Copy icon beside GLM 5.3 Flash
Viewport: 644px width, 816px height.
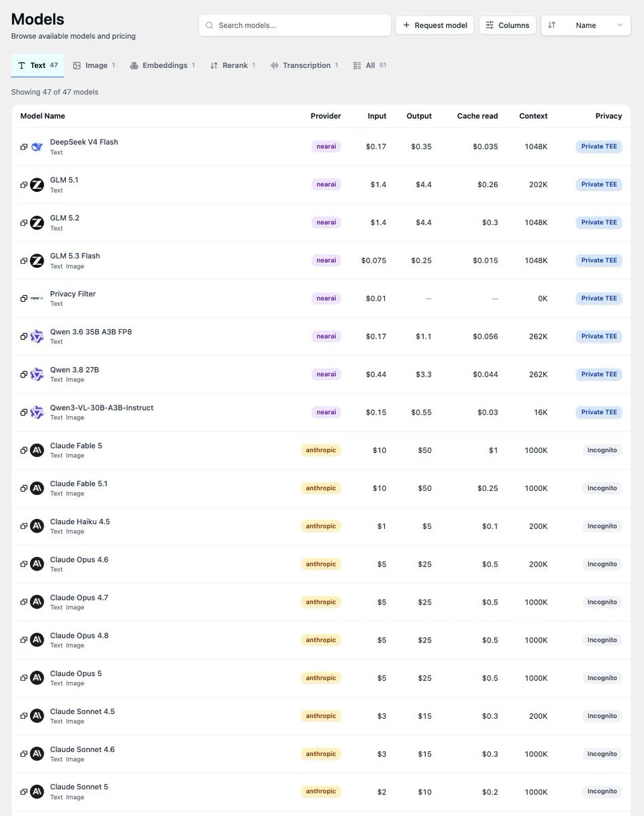tap(24, 261)
